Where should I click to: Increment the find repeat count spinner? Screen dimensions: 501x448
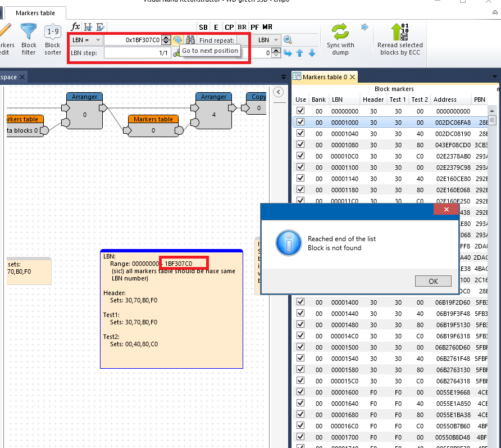[x=276, y=50]
